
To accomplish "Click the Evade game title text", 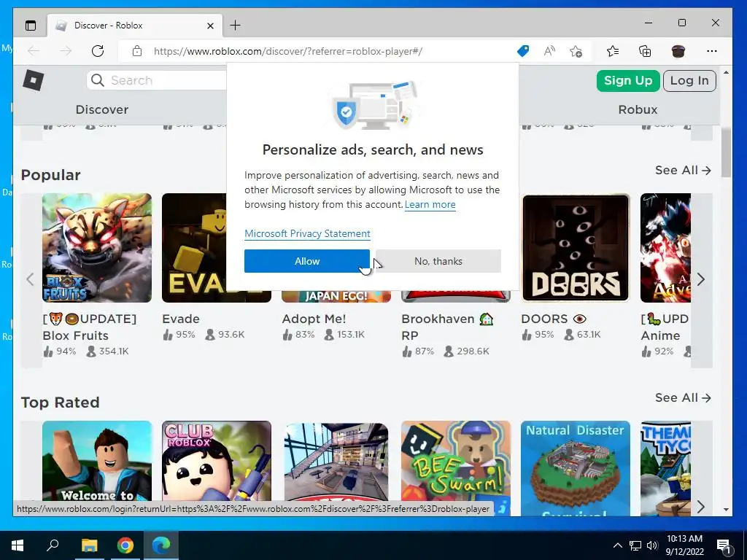I will pyautogui.click(x=181, y=319).
